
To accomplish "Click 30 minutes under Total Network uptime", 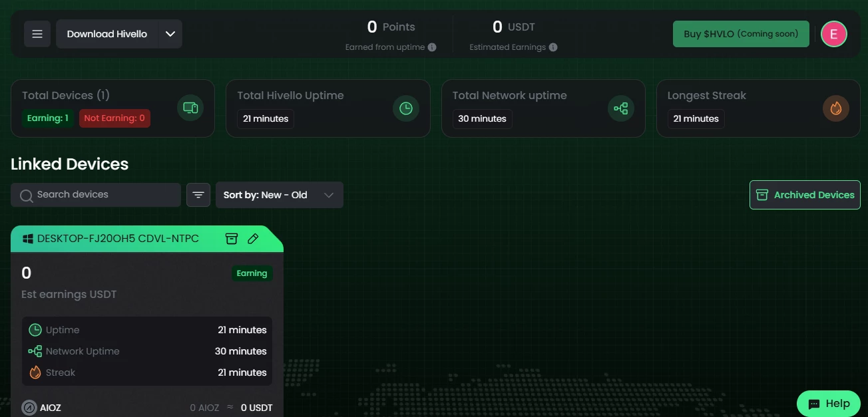I will pyautogui.click(x=482, y=118).
